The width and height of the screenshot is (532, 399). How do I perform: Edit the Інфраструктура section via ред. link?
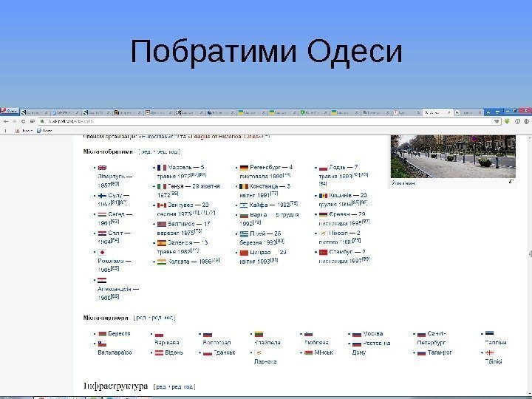[x=161, y=386]
